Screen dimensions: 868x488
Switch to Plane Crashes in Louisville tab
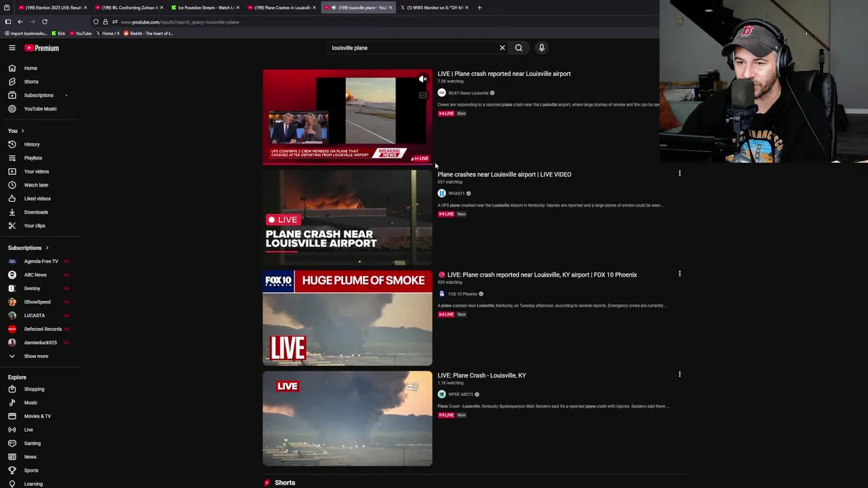point(281,7)
